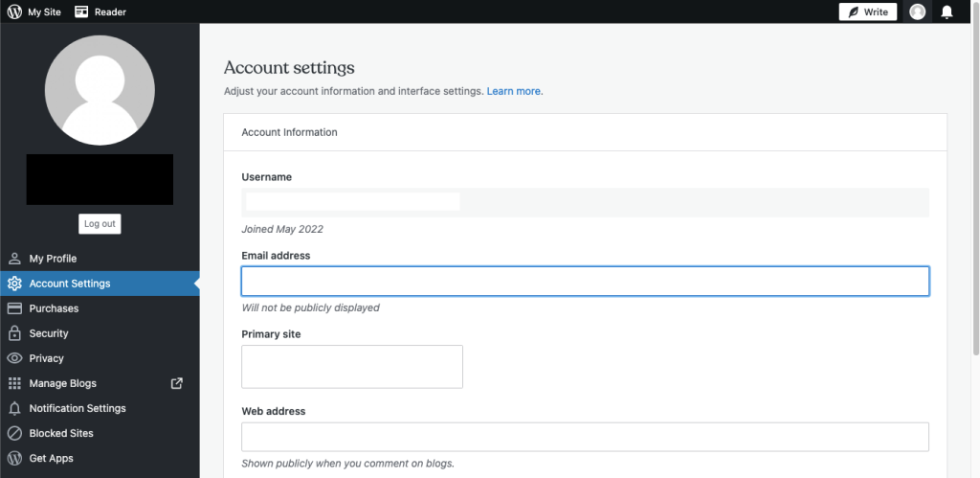Click the Purchases card icon
The image size is (980, 478).
[x=14, y=308]
